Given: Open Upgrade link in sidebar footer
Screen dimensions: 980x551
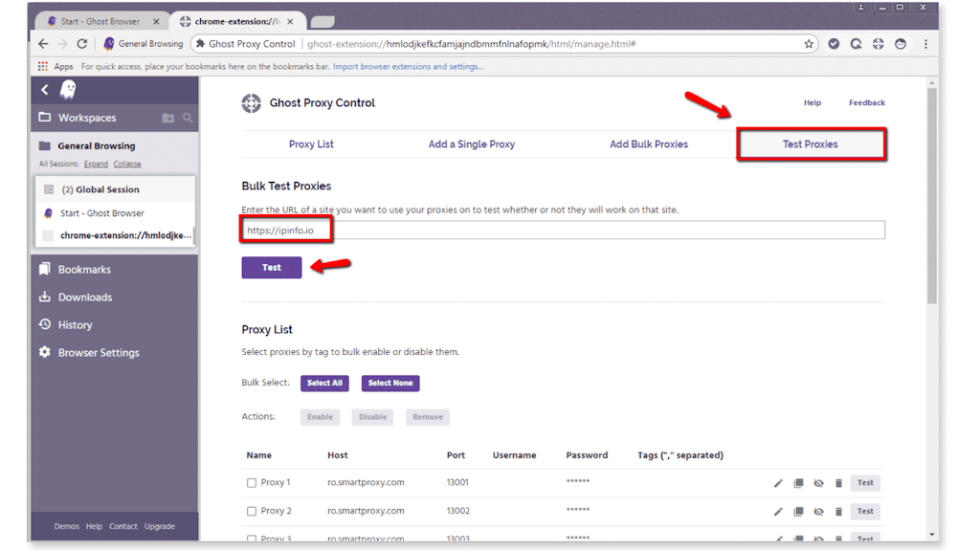Looking at the screenshot, I should pos(160,527).
